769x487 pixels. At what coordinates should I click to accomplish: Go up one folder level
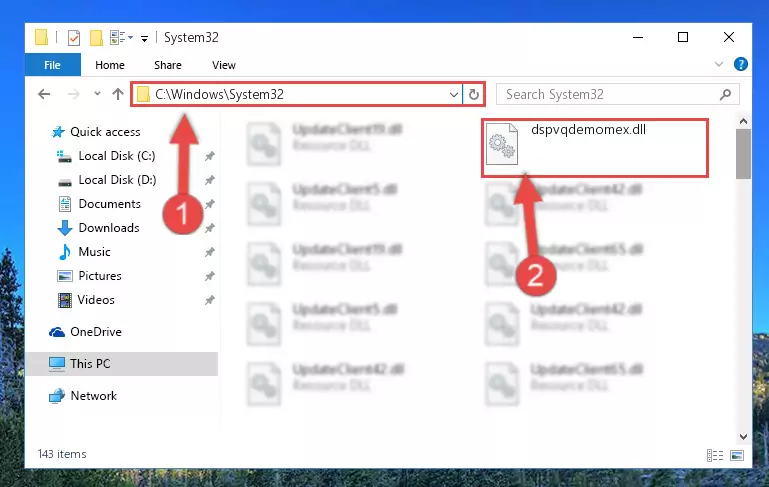pos(118,94)
